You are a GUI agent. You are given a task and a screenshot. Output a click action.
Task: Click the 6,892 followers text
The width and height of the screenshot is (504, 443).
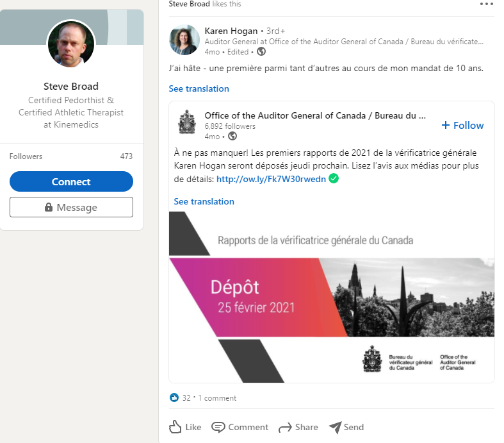click(x=230, y=126)
